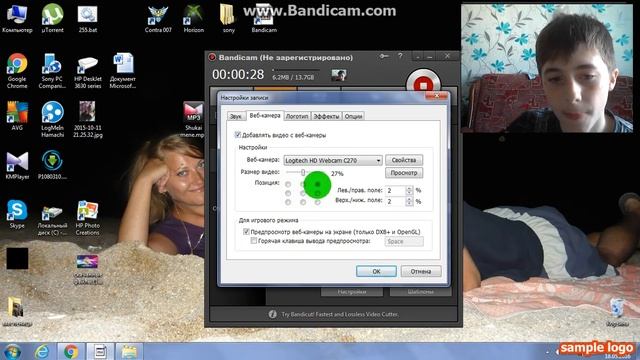
Task: Enable Горячая клавиша вывода предпросмотра checkbox
Action: [253, 241]
